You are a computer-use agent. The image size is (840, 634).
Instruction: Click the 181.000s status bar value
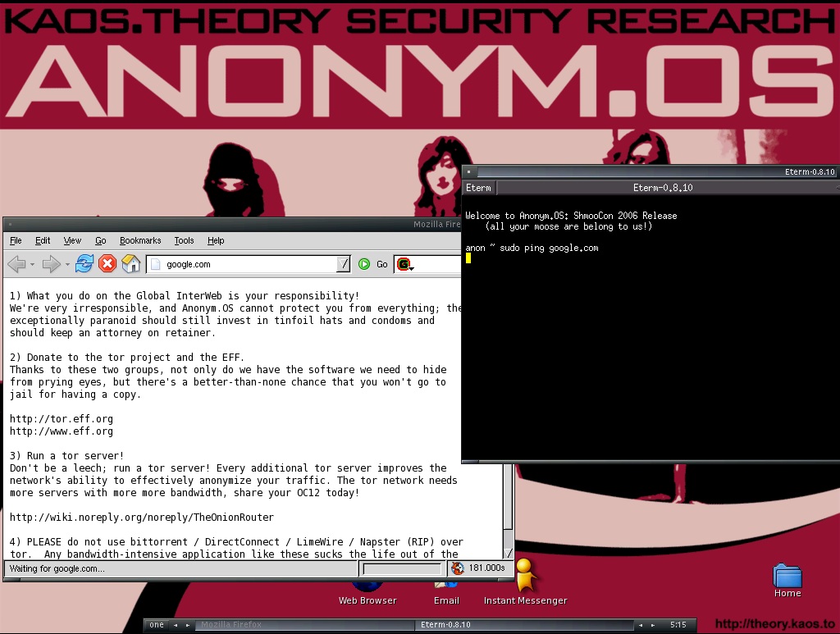point(486,568)
